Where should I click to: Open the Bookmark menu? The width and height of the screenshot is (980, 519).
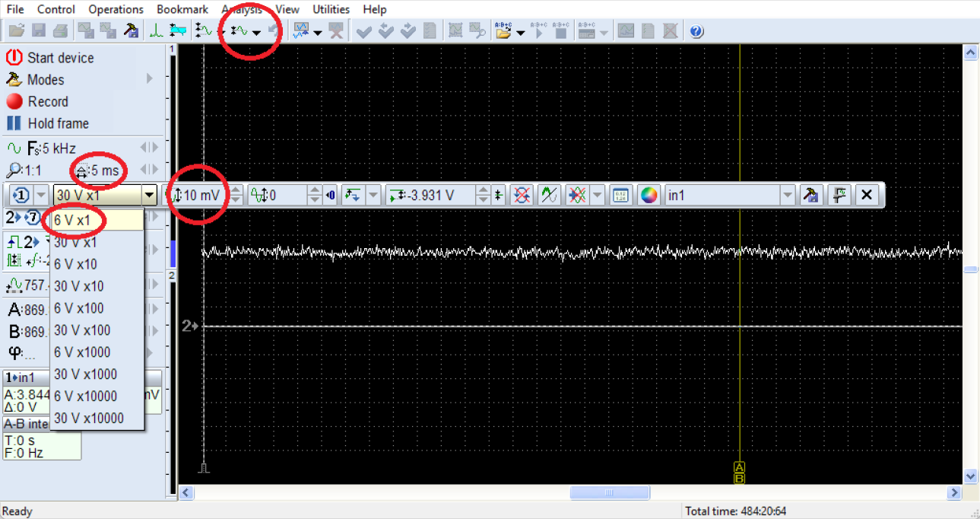coord(182,9)
